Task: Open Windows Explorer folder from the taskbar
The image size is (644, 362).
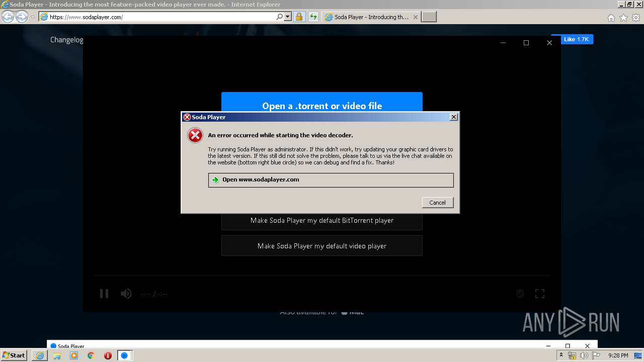Action: point(57,355)
